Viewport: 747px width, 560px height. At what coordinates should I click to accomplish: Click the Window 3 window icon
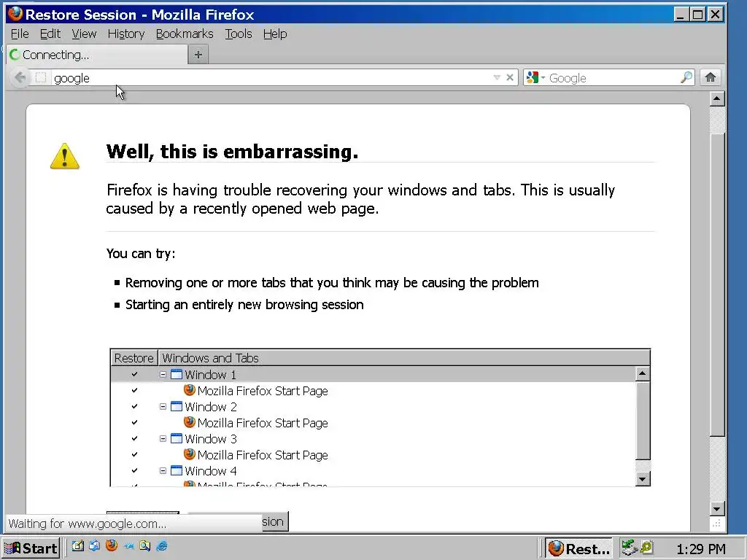177,438
